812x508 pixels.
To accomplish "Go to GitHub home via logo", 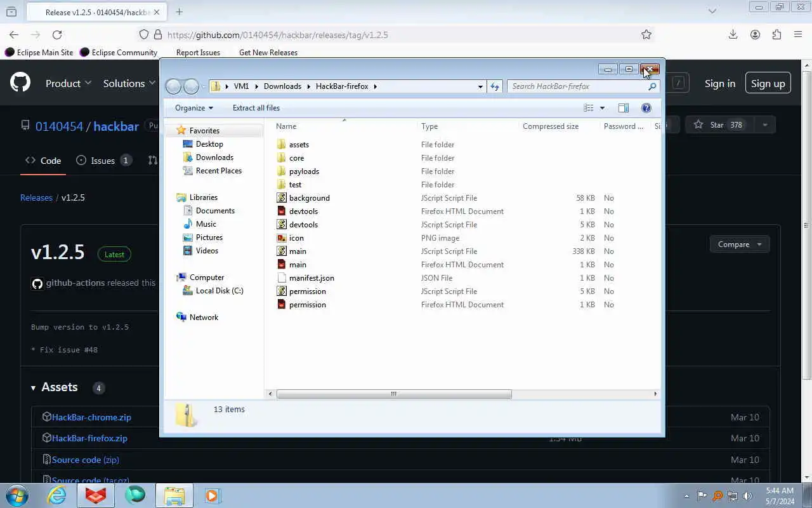I will coord(20,83).
